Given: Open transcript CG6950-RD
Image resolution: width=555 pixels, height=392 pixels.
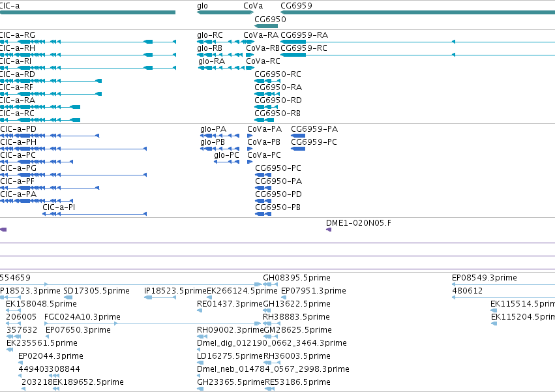Looking at the screenshot, I should [266, 107].
